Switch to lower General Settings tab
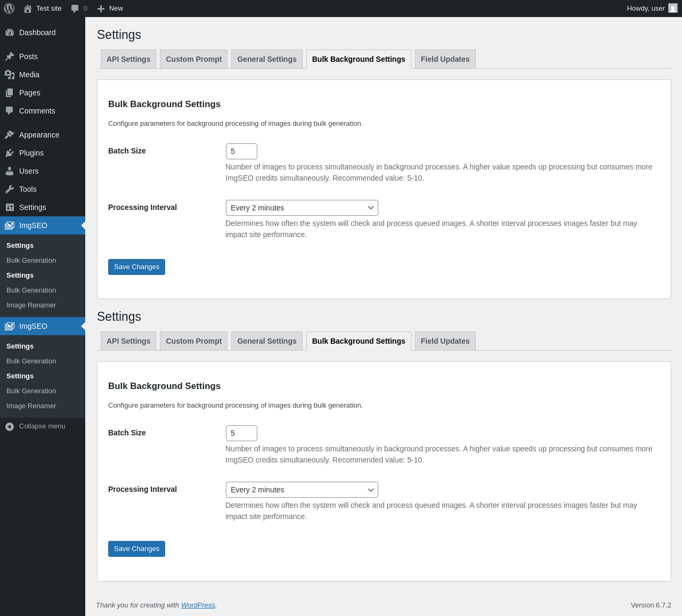This screenshot has height=616, width=682. coord(267,341)
